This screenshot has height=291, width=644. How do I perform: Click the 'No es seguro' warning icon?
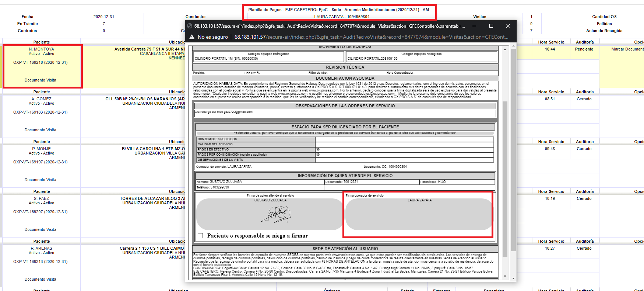click(191, 37)
